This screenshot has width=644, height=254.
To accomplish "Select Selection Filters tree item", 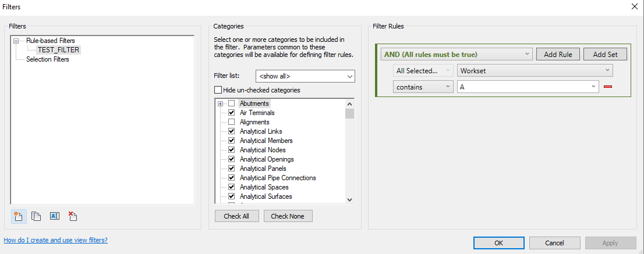I will pyautogui.click(x=47, y=59).
